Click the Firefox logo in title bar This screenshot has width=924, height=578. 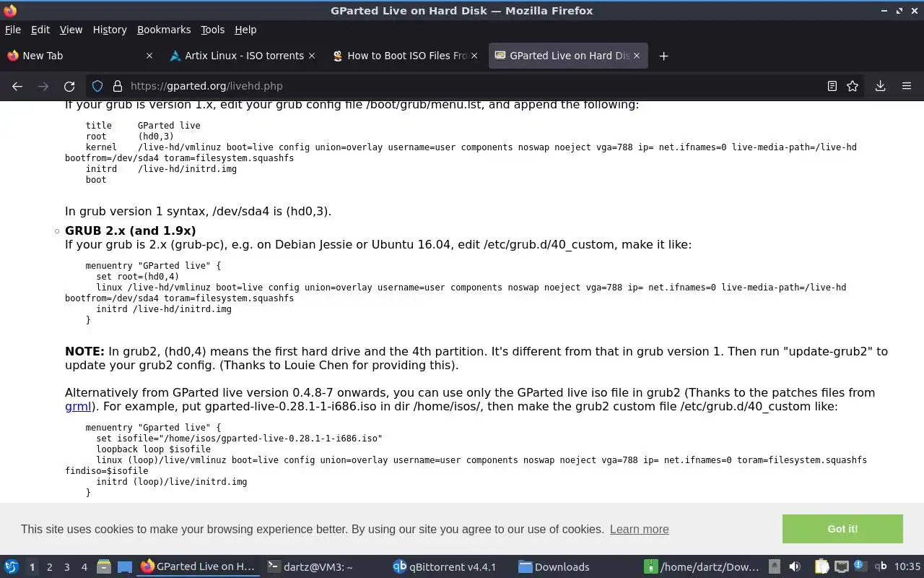[10, 11]
